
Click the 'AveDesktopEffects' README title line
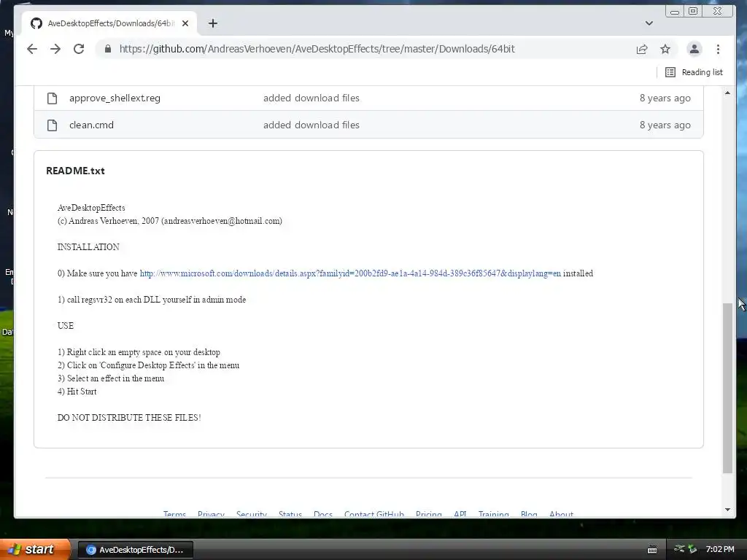click(91, 208)
